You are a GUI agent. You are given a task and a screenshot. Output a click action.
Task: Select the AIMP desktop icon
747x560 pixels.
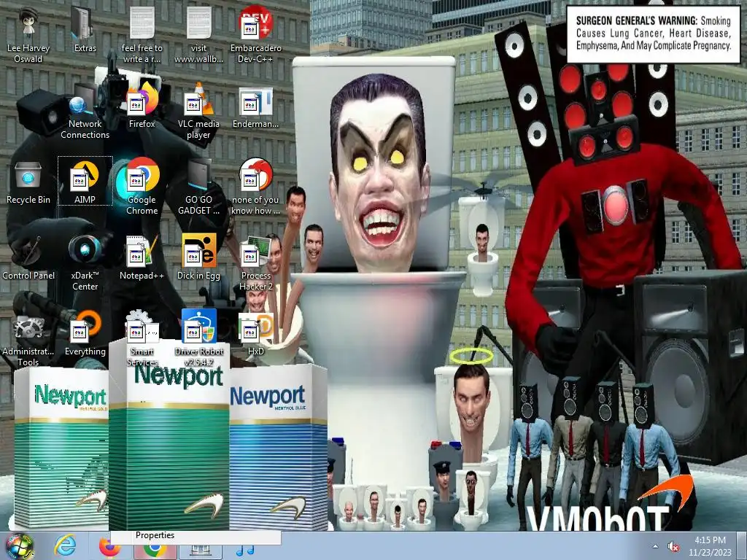click(85, 181)
